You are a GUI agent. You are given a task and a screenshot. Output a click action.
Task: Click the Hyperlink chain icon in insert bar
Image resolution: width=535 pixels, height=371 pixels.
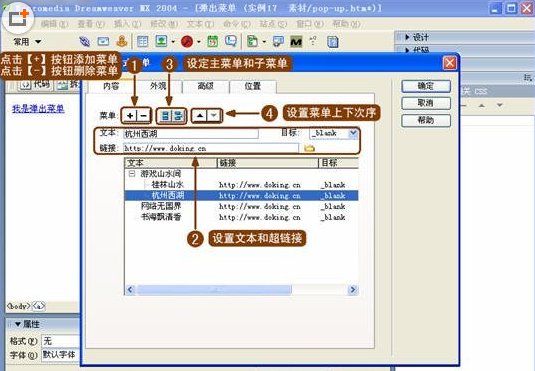pos(84,42)
